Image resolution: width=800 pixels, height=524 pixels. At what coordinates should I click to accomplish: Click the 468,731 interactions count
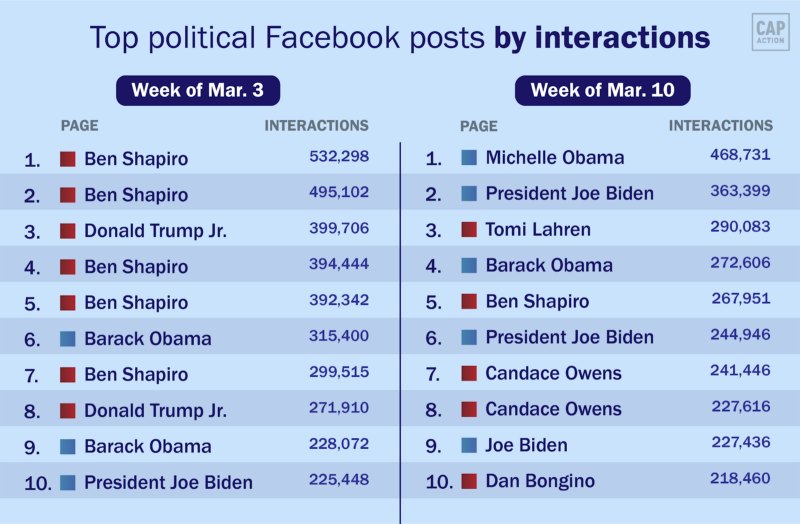coord(740,155)
